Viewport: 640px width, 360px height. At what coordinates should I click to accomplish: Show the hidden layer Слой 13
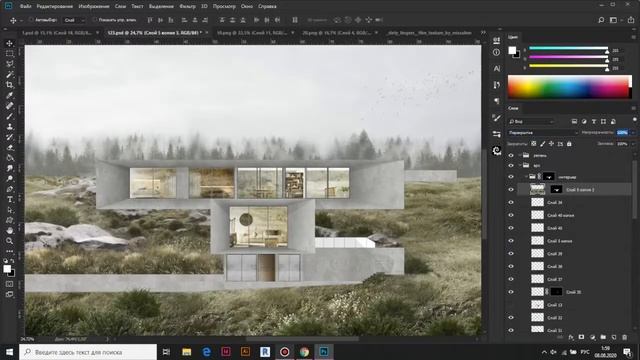click(511, 305)
